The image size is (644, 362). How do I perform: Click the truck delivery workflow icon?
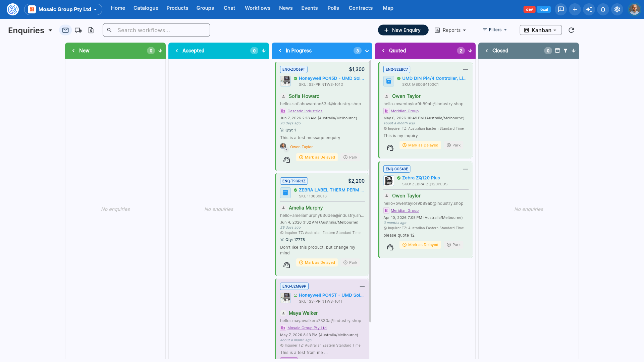[x=78, y=30]
